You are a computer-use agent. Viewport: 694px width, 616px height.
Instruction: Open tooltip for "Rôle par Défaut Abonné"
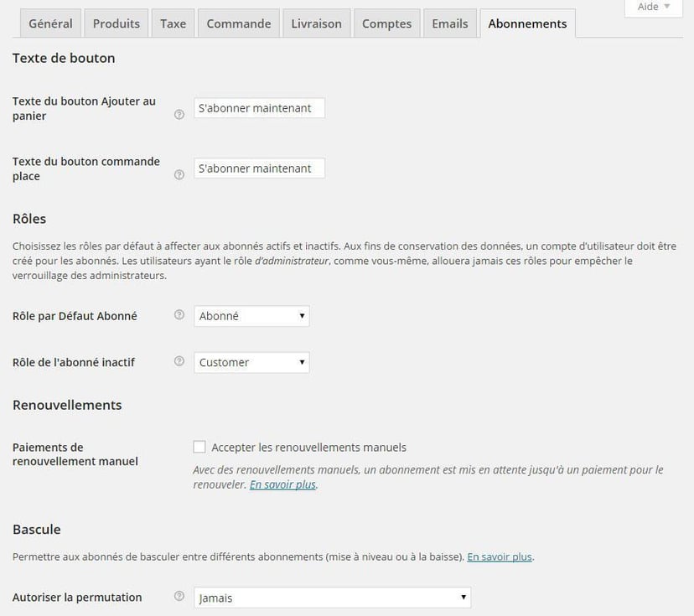[179, 316]
